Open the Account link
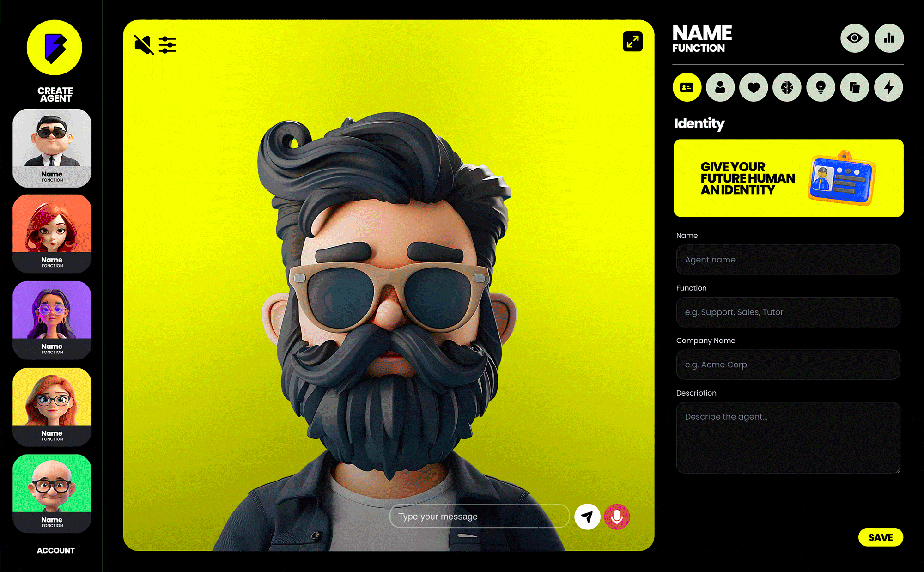This screenshot has height=572, width=924. pos(55,550)
